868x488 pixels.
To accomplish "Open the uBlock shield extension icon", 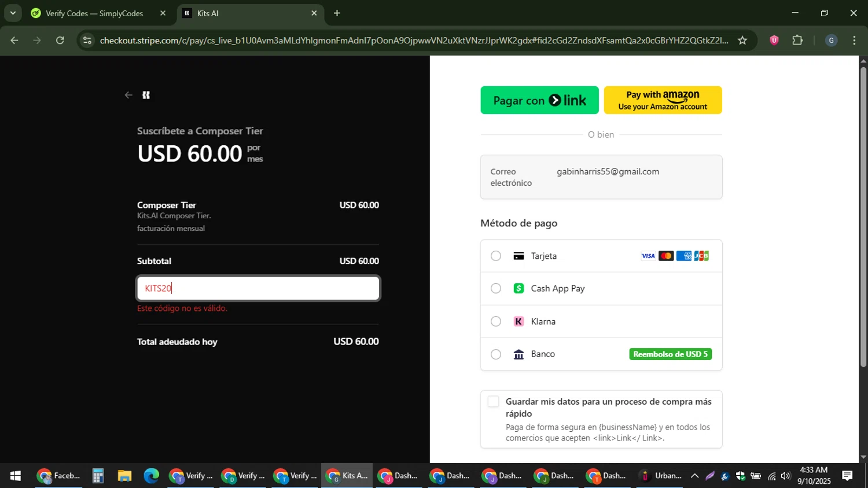I will 774,40.
